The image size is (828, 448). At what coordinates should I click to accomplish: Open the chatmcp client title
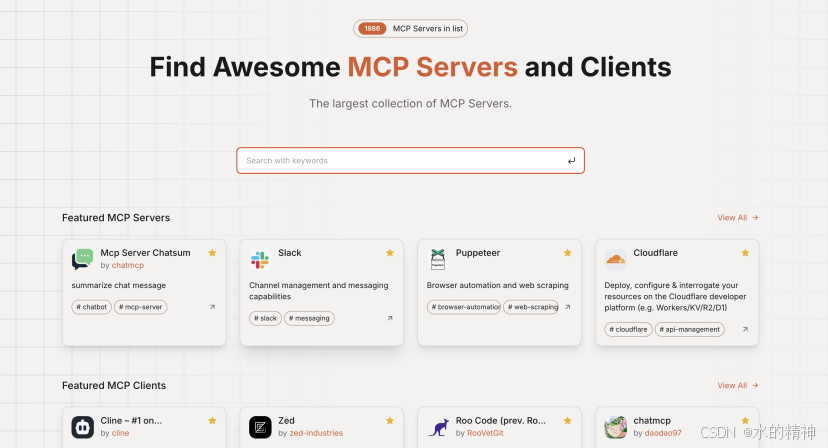point(652,421)
